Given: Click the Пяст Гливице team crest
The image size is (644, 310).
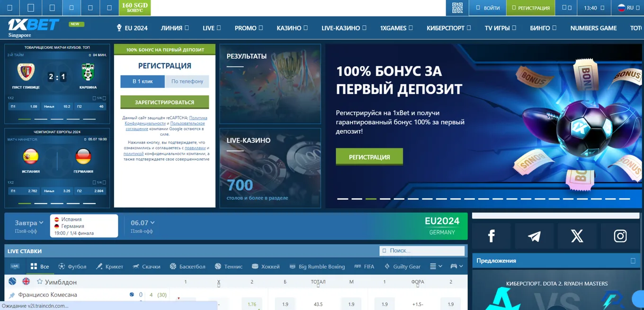Looking at the screenshot, I should pos(26,72).
